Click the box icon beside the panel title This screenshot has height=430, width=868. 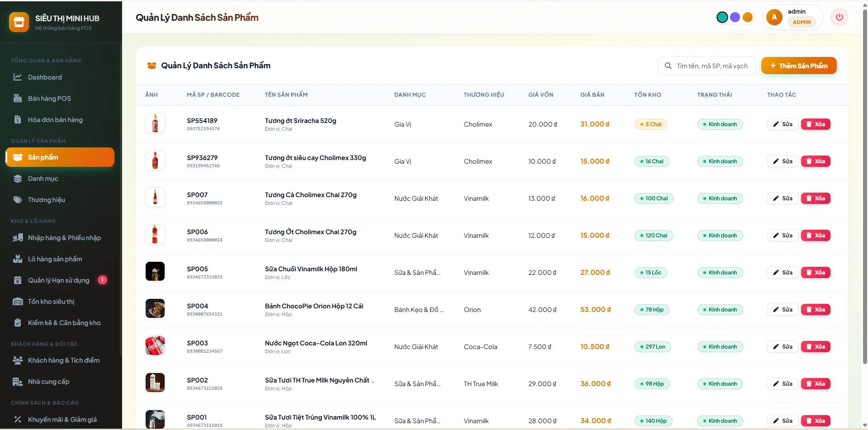[x=152, y=66]
